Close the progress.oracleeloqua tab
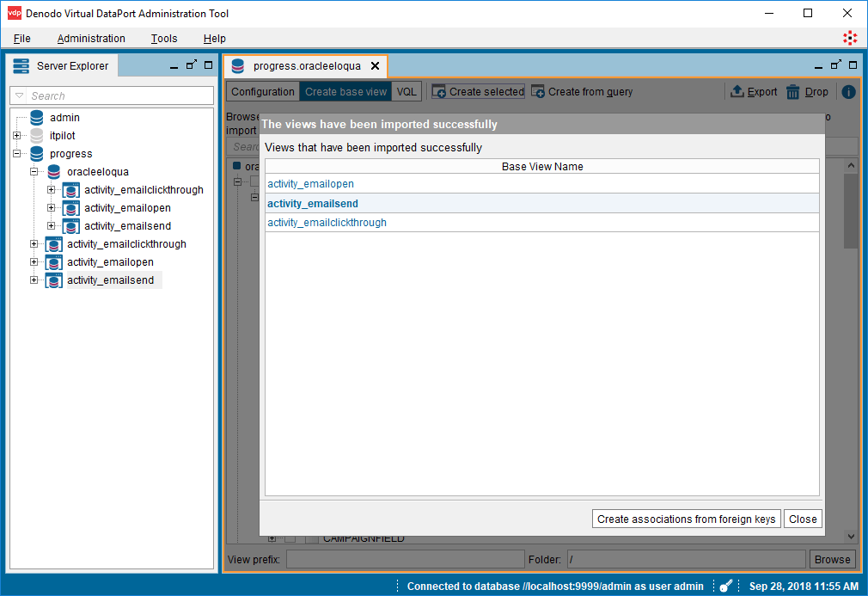868x596 pixels. point(375,66)
